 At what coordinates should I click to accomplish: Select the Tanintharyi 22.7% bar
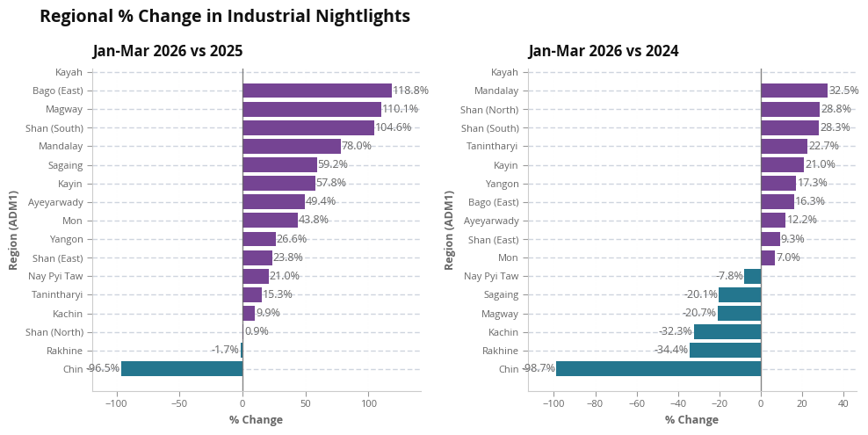point(784,146)
